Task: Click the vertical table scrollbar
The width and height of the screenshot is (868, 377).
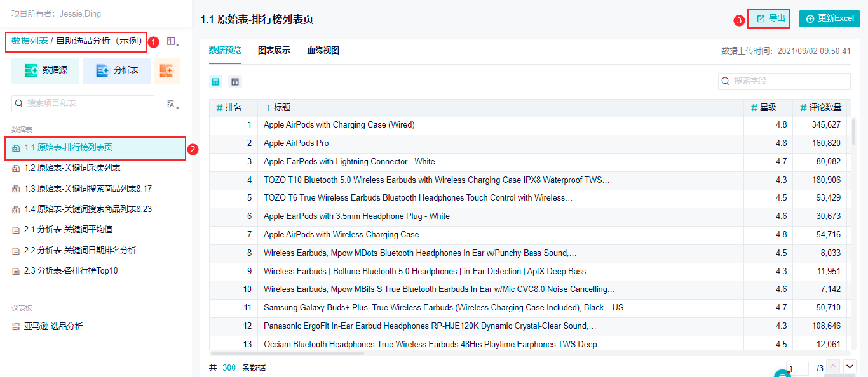Action: click(853, 132)
